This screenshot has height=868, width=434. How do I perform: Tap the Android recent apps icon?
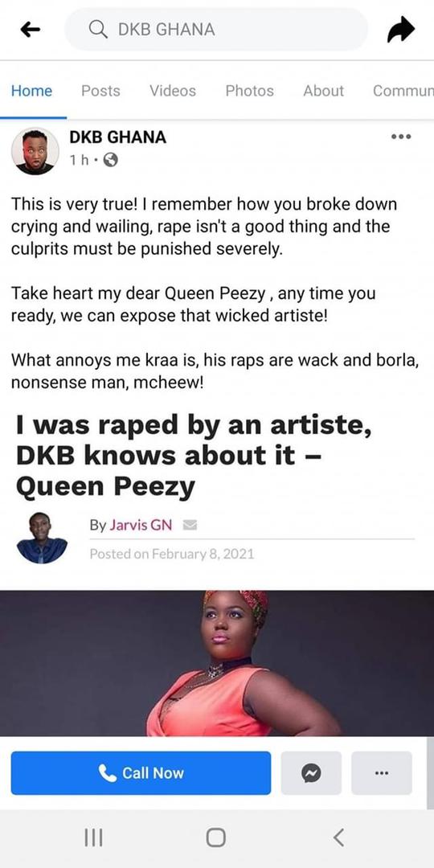pos(93,837)
